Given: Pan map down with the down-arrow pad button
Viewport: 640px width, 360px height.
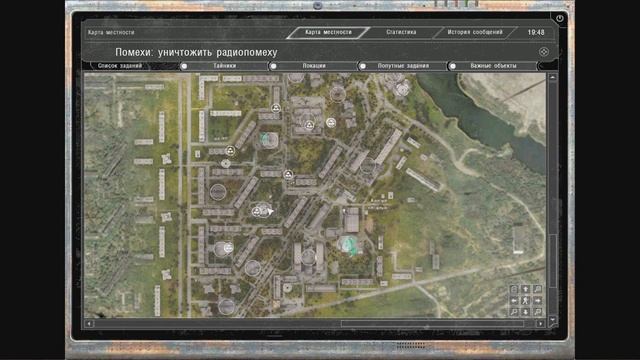Looking at the screenshot, I should (x=526, y=312).
